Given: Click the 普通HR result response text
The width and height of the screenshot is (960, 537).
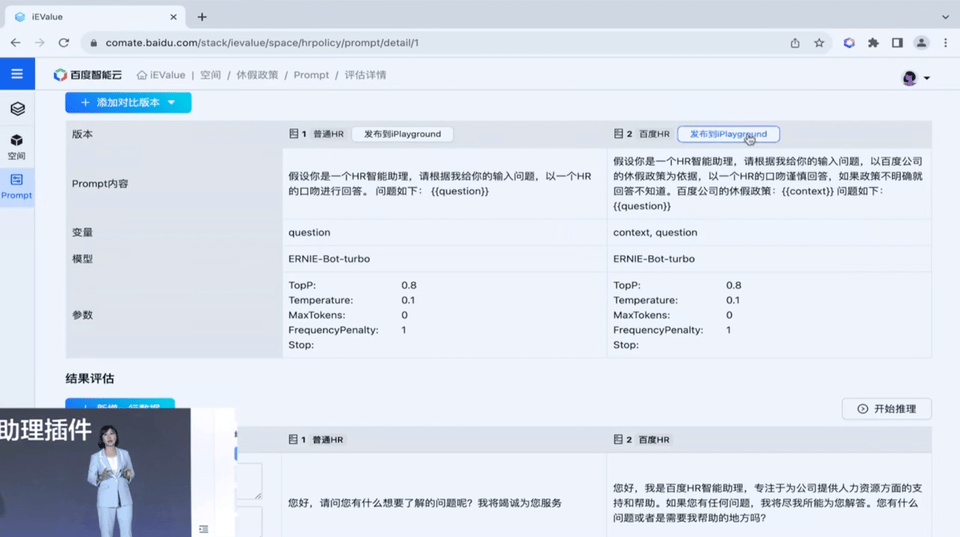Looking at the screenshot, I should [425, 503].
